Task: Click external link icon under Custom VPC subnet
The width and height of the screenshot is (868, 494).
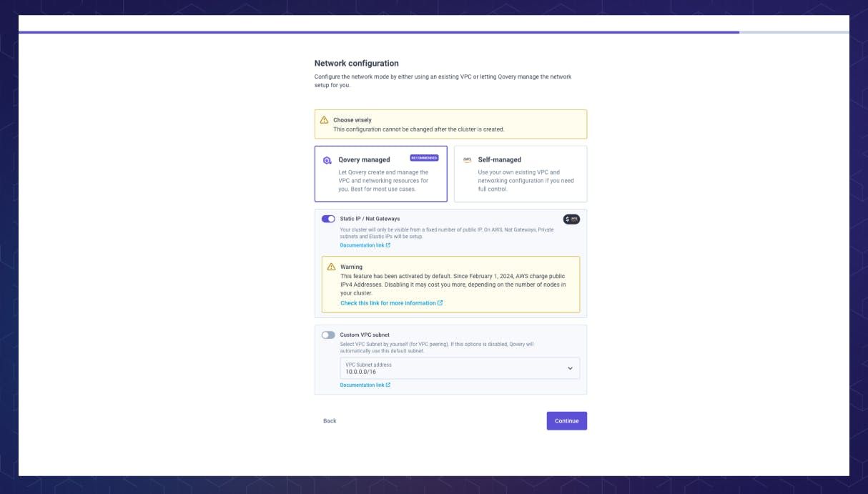Action: (x=387, y=384)
